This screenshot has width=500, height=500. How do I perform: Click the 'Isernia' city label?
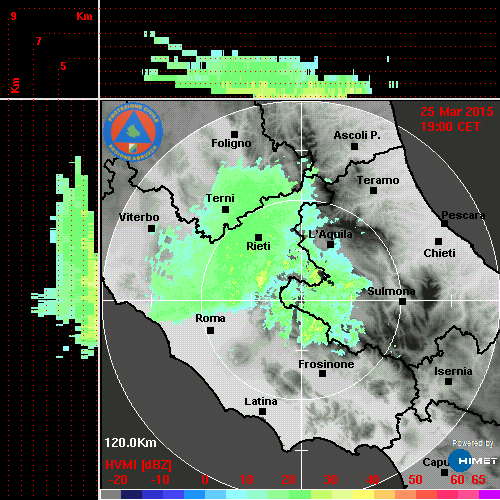453,371
